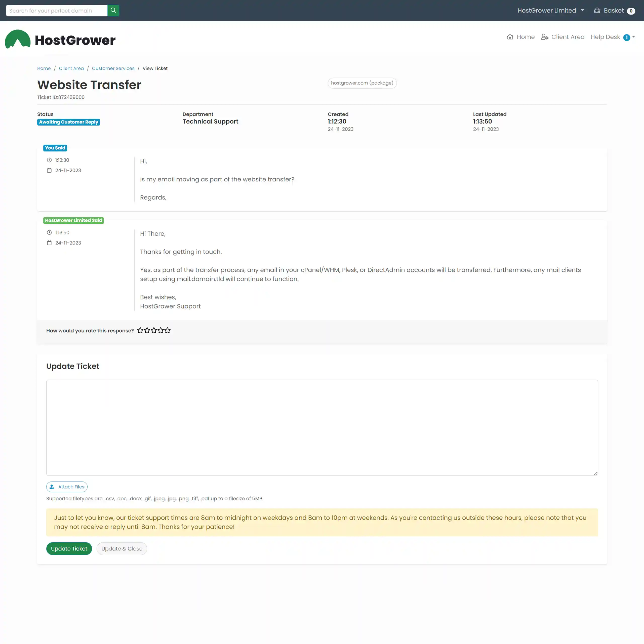Rate the response one star
644x644 pixels.
tap(140, 330)
